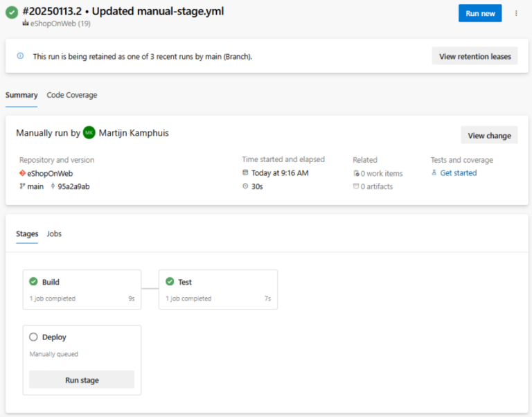Select the Jobs tab
The height and width of the screenshot is (417, 532).
pos(54,233)
